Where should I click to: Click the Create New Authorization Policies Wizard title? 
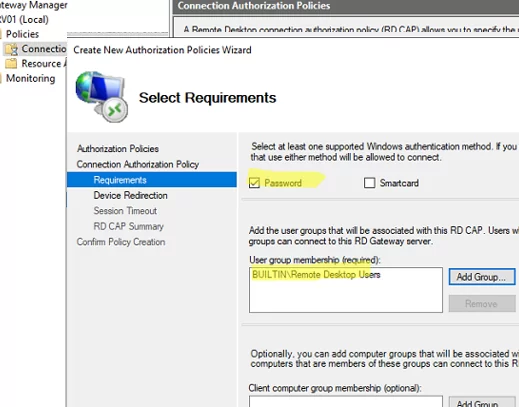coord(162,50)
